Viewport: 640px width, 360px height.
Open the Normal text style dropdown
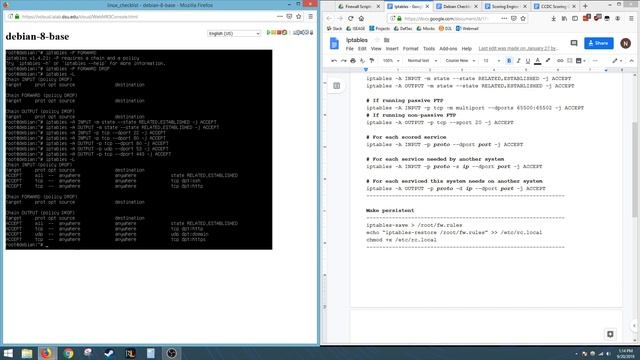tap(422, 61)
